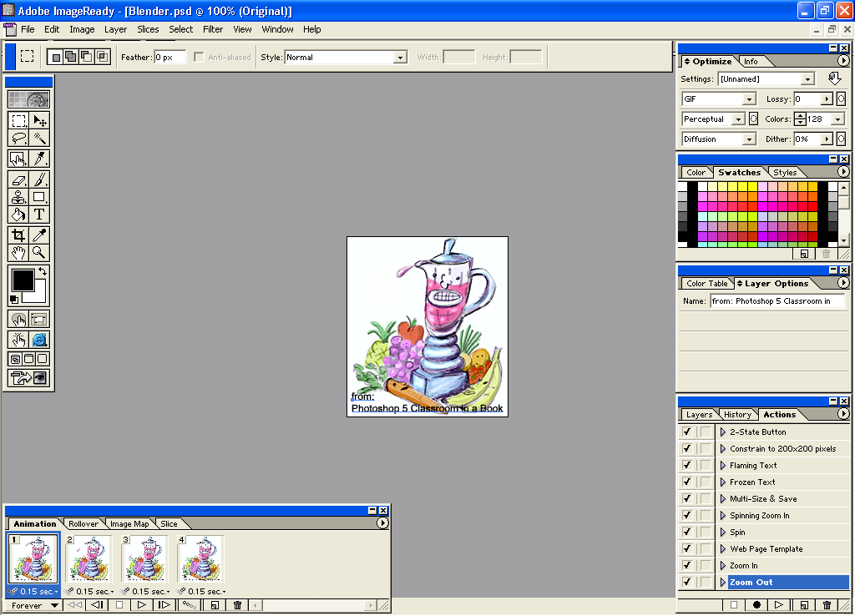Toggle dialog box for Multi-Size & Save action
The width and height of the screenshot is (855, 616).
point(706,499)
